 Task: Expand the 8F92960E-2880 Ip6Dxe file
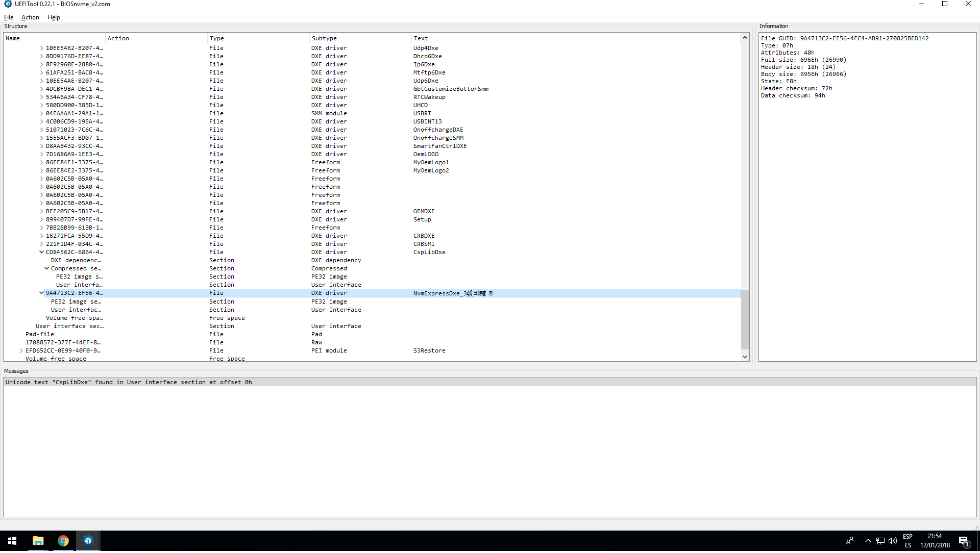(41, 65)
